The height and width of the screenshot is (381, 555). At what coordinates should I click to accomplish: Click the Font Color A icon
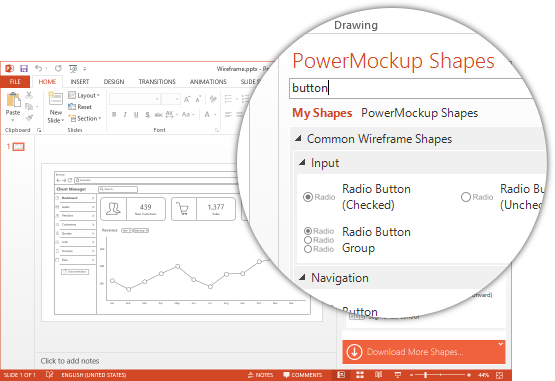point(207,114)
